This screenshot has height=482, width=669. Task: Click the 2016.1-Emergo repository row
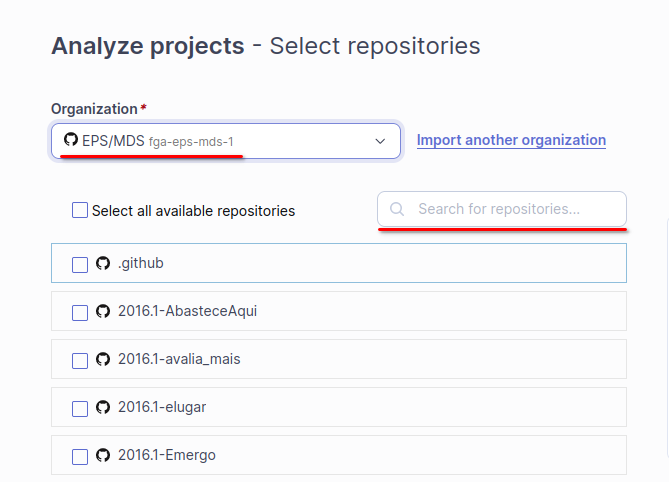click(x=400, y=456)
